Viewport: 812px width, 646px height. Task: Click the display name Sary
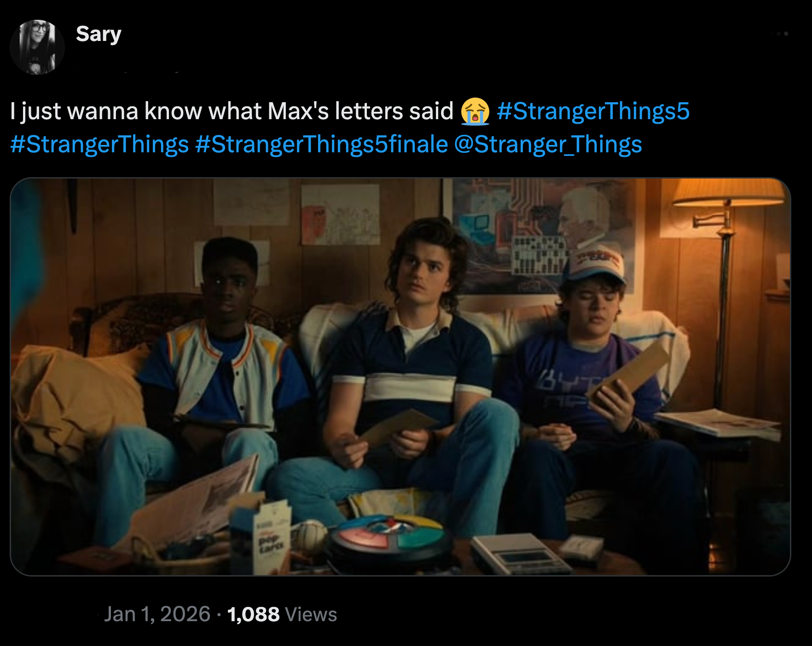[99, 34]
